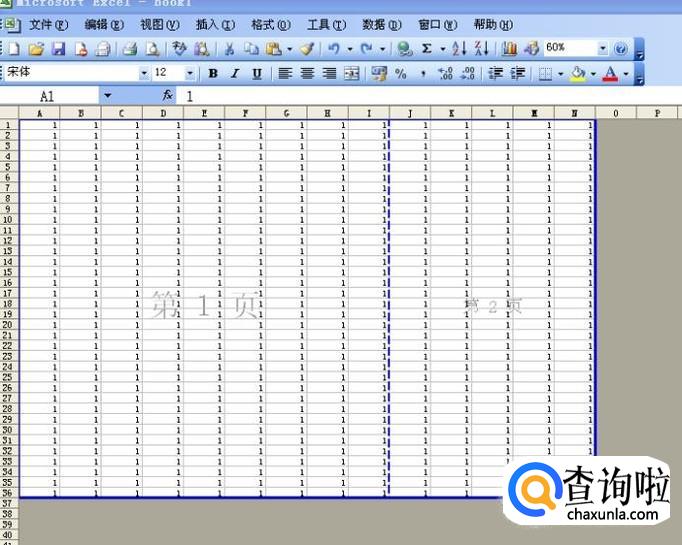
Task: Toggle underline formatting
Action: tap(257, 73)
